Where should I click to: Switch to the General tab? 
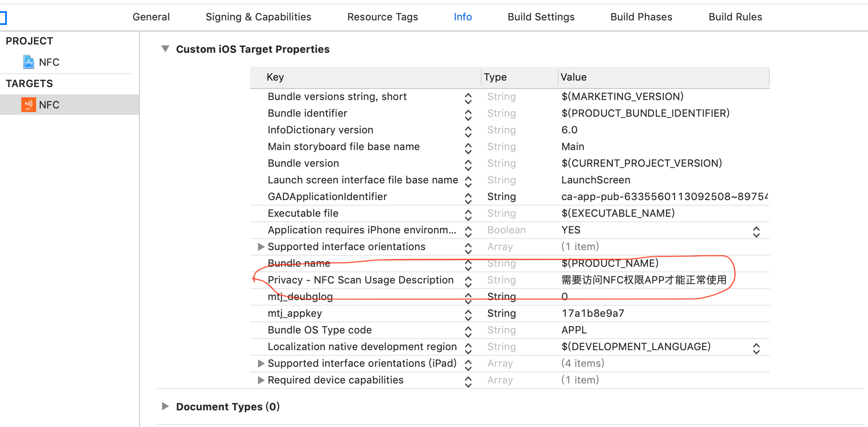pyautogui.click(x=151, y=17)
